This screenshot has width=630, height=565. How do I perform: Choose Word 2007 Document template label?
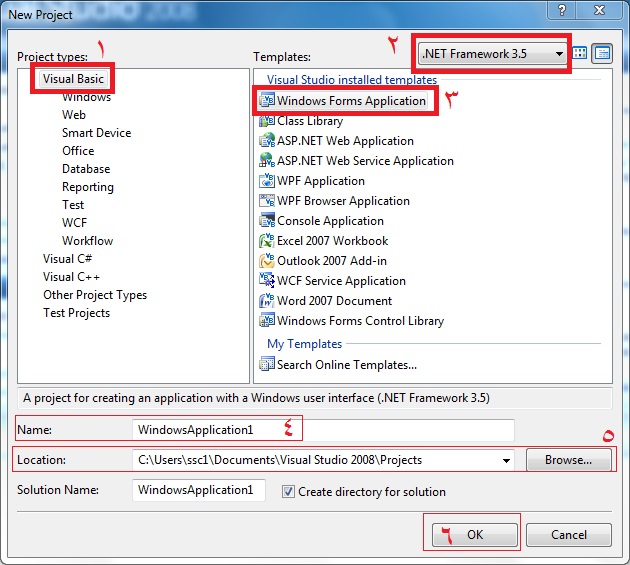(x=334, y=301)
